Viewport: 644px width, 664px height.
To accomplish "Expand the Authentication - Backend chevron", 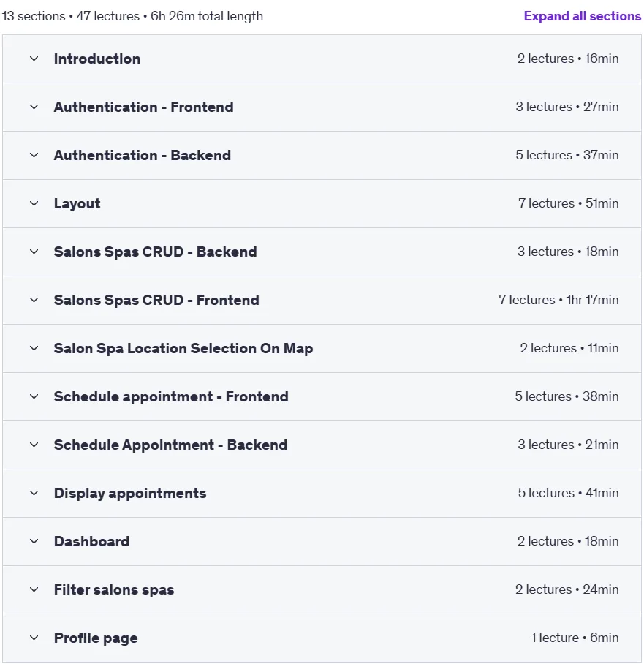I will pos(34,156).
